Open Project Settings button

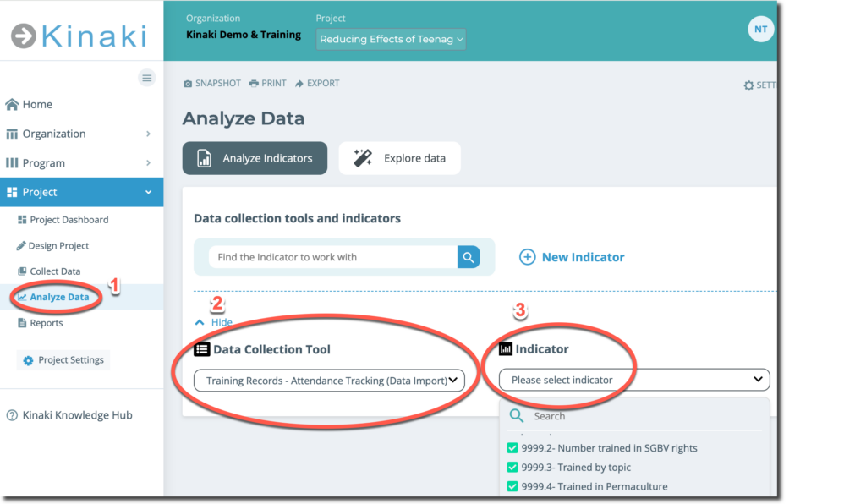63,360
